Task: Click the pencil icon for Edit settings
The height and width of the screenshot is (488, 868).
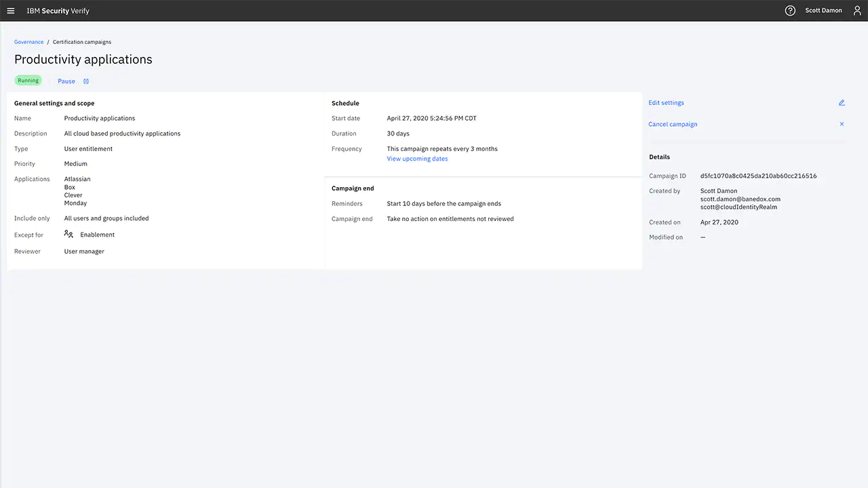Action: point(842,103)
